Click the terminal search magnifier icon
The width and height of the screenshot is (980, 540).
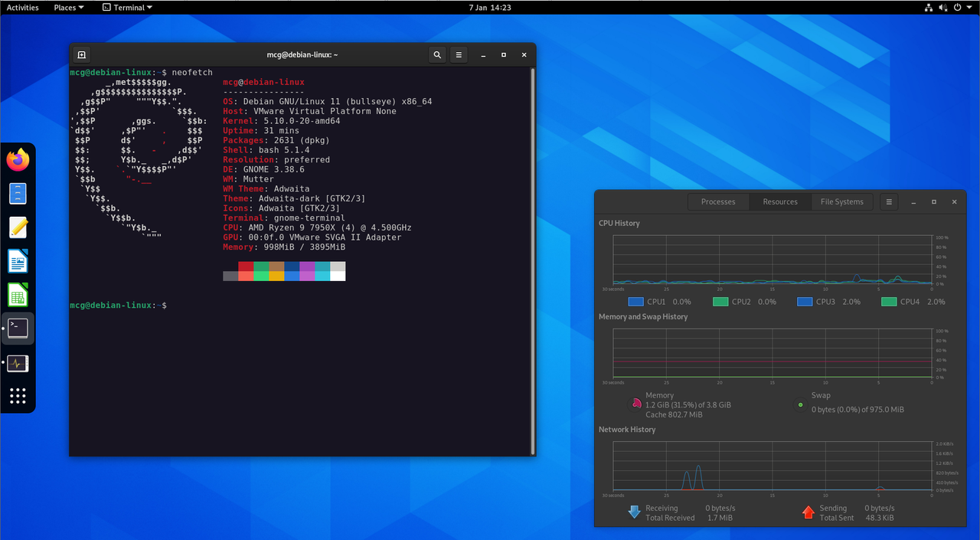click(x=436, y=55)
